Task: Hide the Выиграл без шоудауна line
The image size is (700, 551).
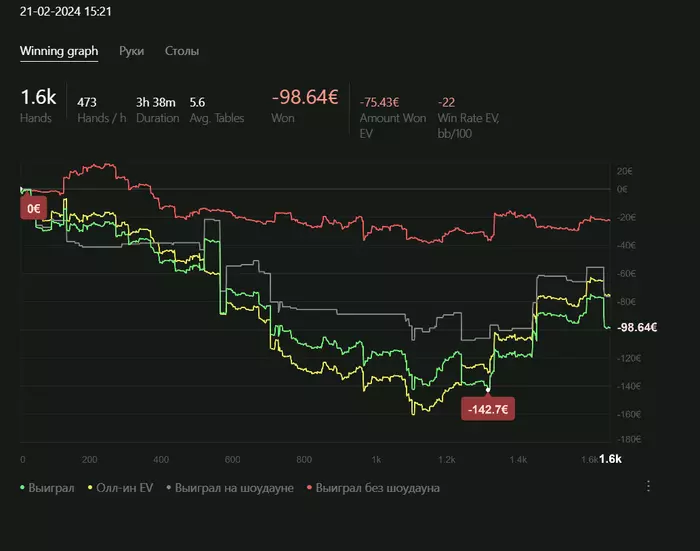Action: click(x=378, y=488)
